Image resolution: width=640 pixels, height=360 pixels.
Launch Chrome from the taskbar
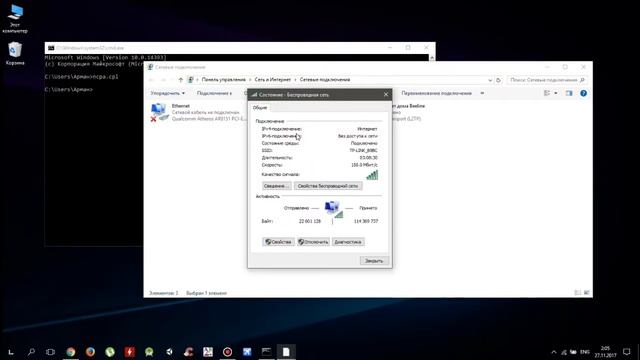coord(71,351)
